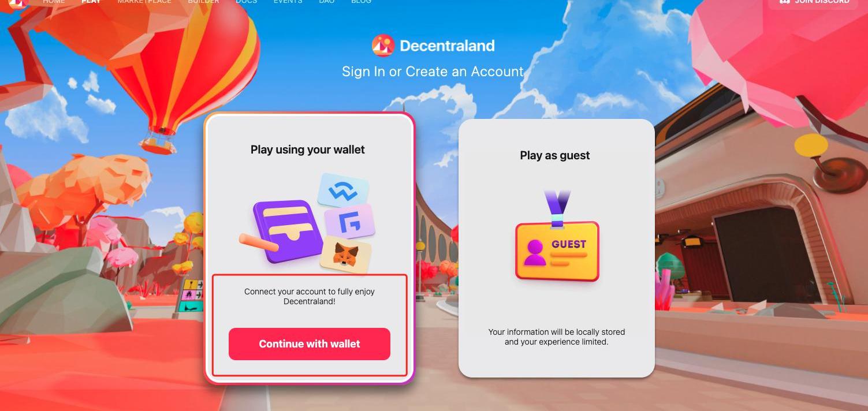Click the Decentraland logo in top-left navbar
The width and height of the screenshot is (868, 411).
click(18, 3)
